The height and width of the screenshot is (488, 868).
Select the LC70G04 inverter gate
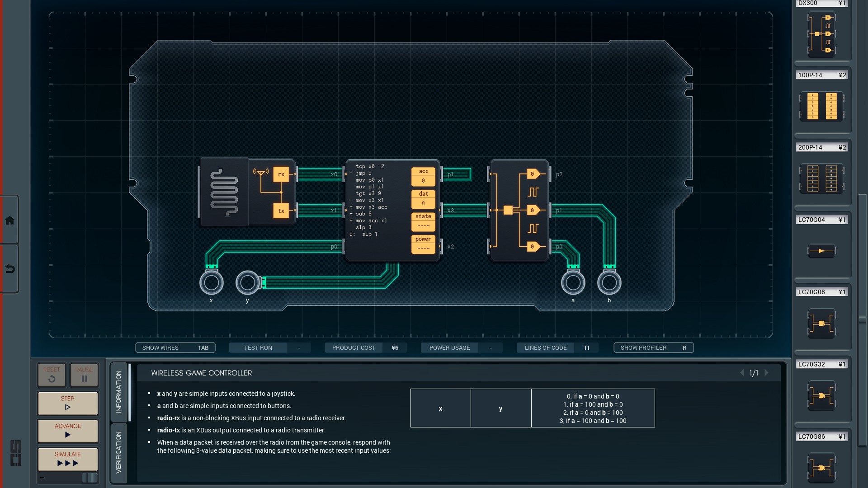(x=821, y=251)
